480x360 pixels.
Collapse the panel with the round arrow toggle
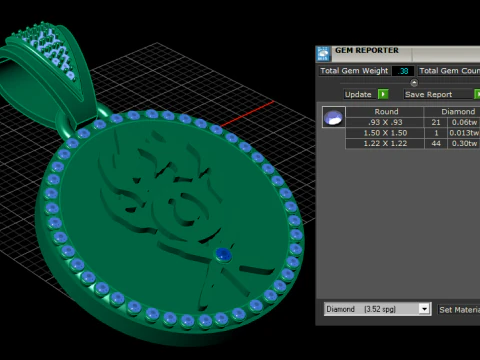tap(414, 83)
